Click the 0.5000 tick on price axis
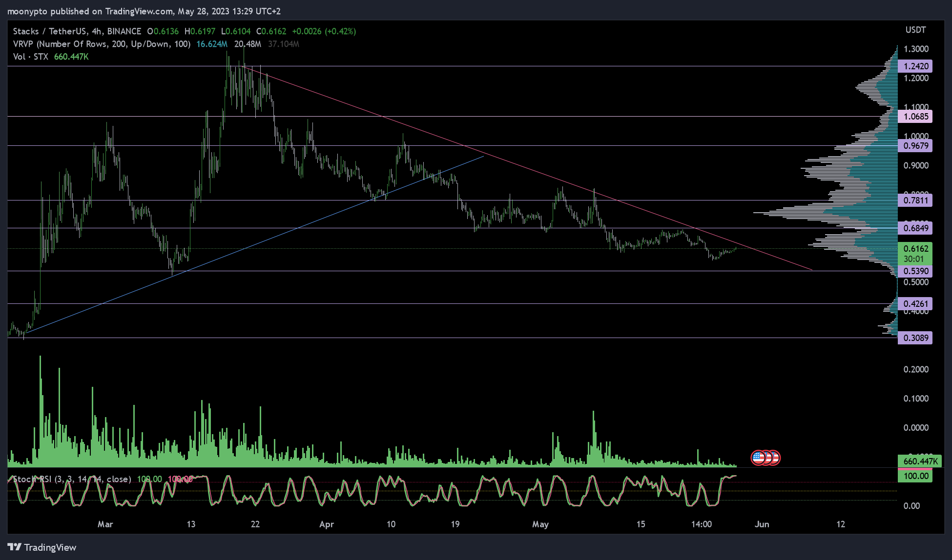The image size is (952, 560). (916, 282)
